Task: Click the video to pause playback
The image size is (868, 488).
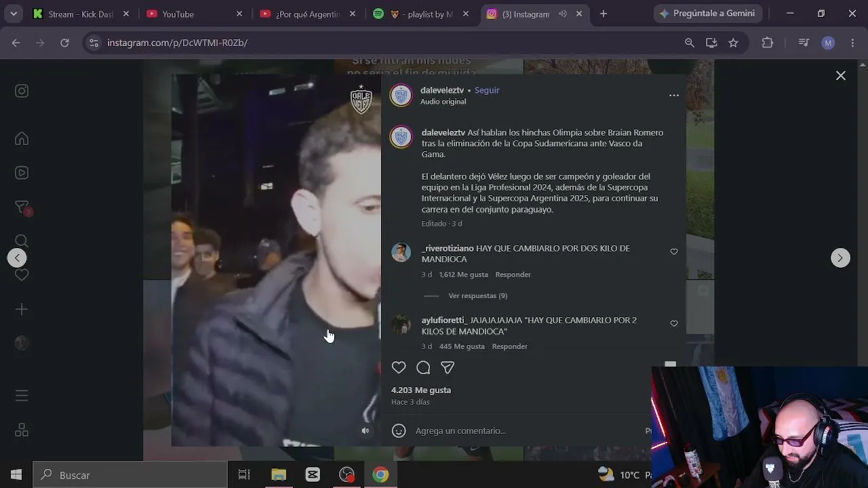Action: point(276,261)
